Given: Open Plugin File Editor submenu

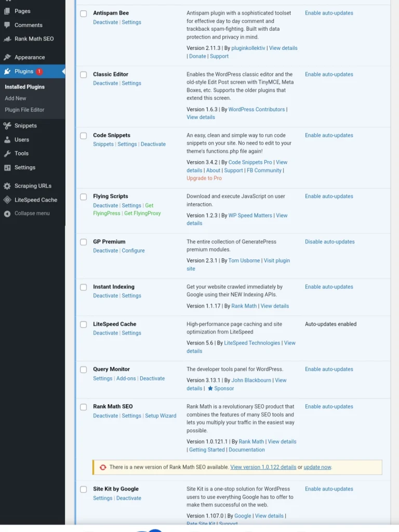Looking at the screenshot, I should 24,110.
